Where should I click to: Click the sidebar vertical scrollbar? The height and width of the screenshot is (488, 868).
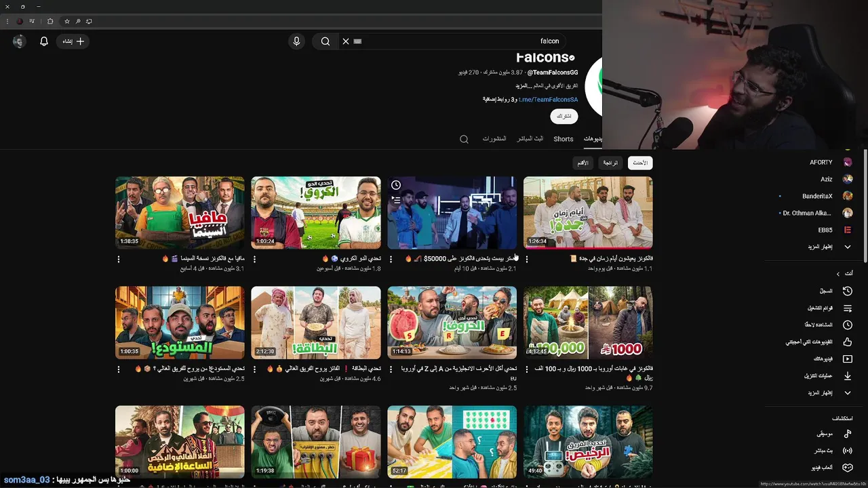866,205
